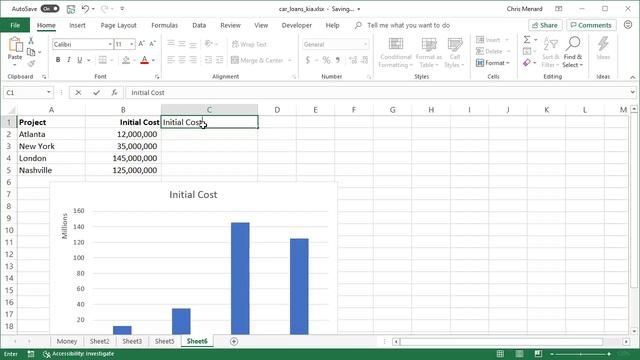640x360 pixels.
Task: Click the zoom slider in status bar
Action: [x=580, y=354]
